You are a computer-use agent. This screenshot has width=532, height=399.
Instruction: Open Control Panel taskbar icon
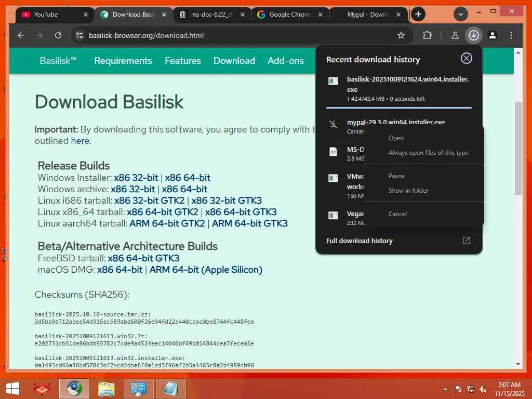point(138,389)
